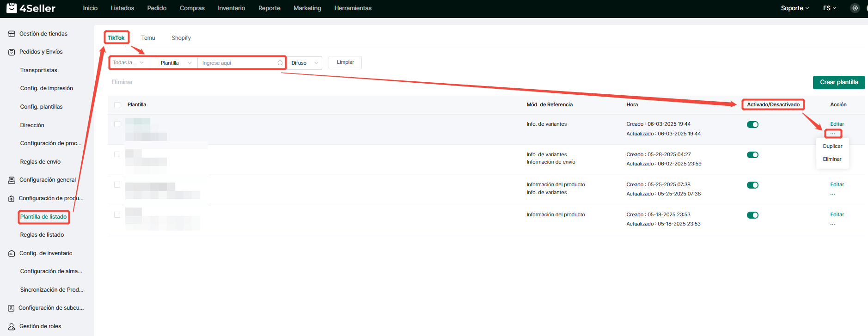Click Editar for the 05-25-2025 template
868x336 pixels.
click(x=837, y=184)
